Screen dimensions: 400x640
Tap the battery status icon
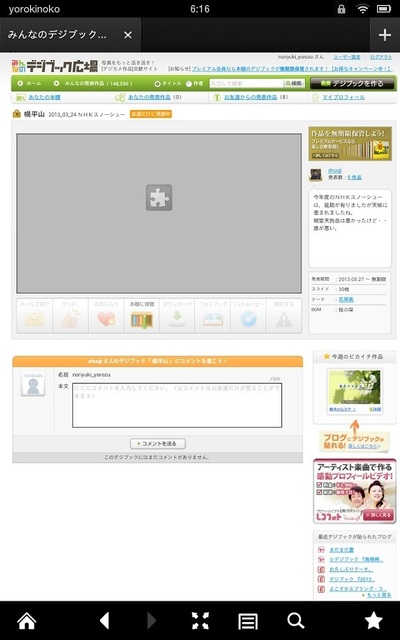click(x=384, y=9)
